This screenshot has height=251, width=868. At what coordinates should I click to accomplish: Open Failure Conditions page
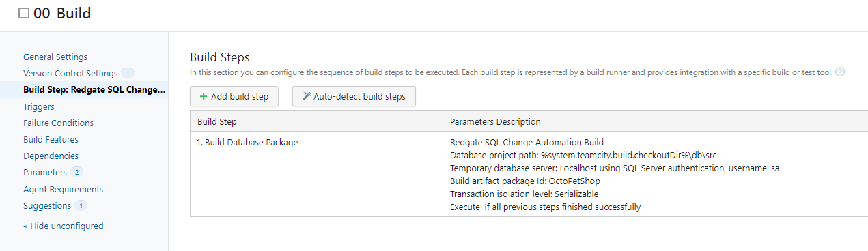click(59, 123)
